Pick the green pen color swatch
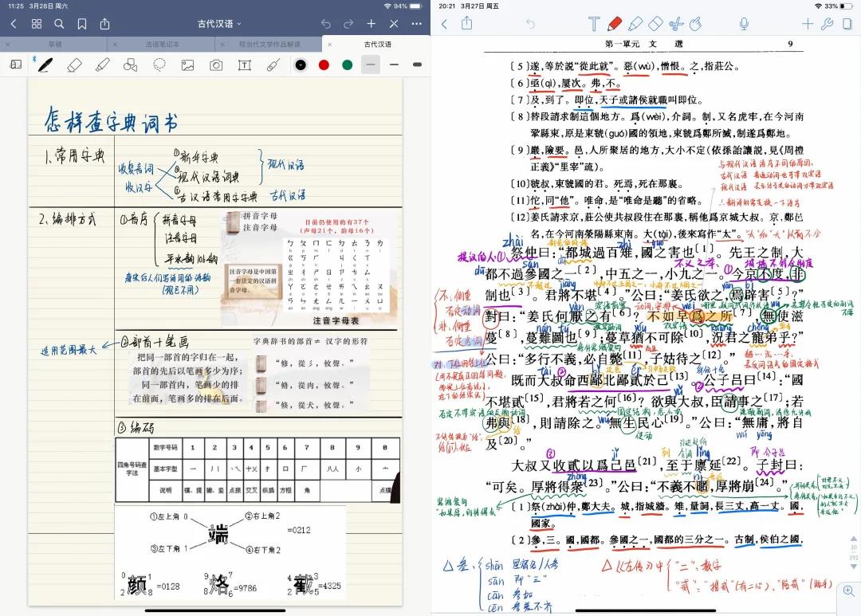Image resolution: width=861 pixels, height=616 pixels. [x=347, y=65]
